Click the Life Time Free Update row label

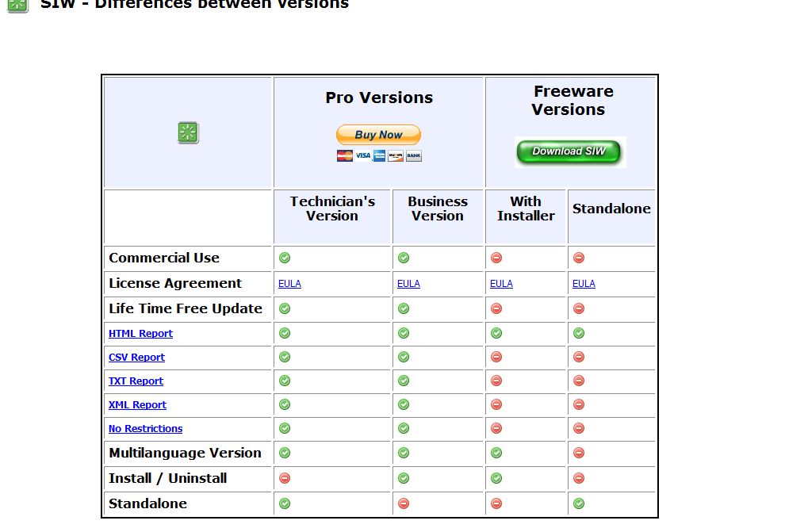click(x=186, y=308)
